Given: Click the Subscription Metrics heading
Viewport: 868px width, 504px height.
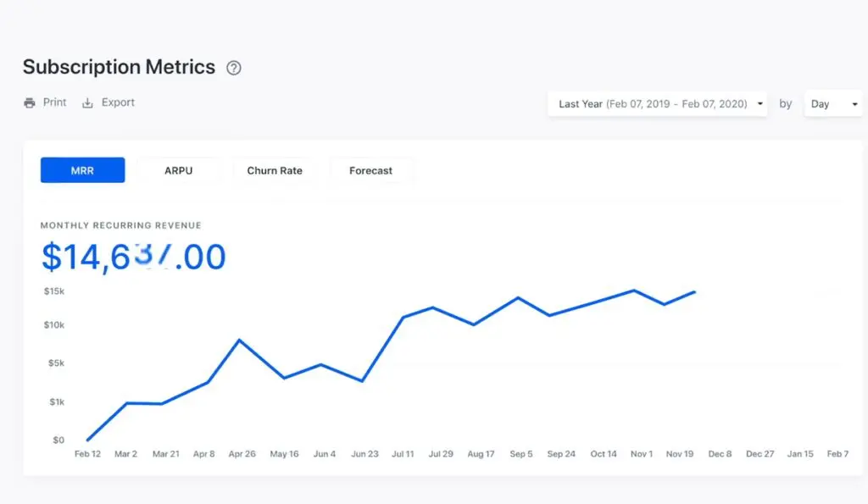Looking at the screenshot, I should pos(119,67).
